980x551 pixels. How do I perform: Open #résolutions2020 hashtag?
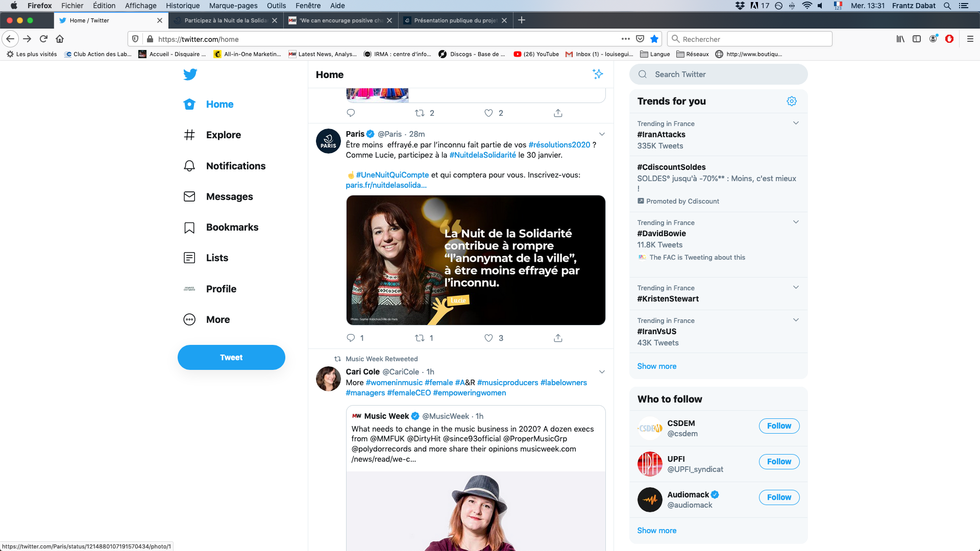coord(559,145)
